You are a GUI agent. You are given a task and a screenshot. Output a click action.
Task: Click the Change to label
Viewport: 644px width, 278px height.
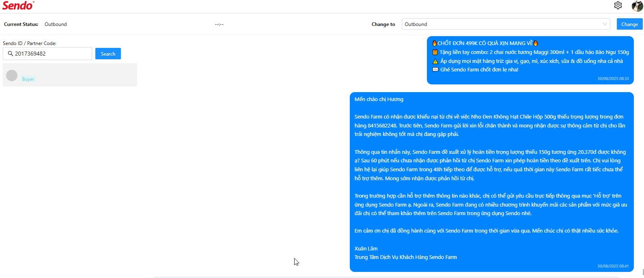(383, 24)
